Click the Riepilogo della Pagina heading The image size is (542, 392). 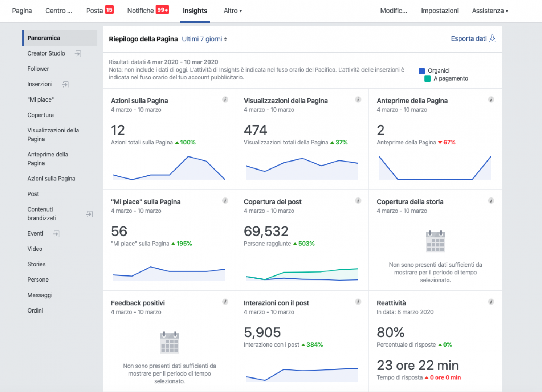pos(143,39)
